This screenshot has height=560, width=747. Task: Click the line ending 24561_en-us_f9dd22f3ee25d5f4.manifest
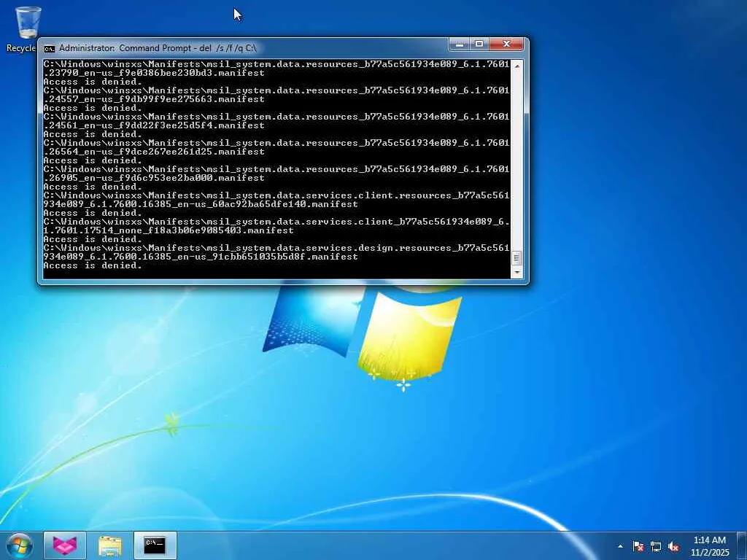154,125
